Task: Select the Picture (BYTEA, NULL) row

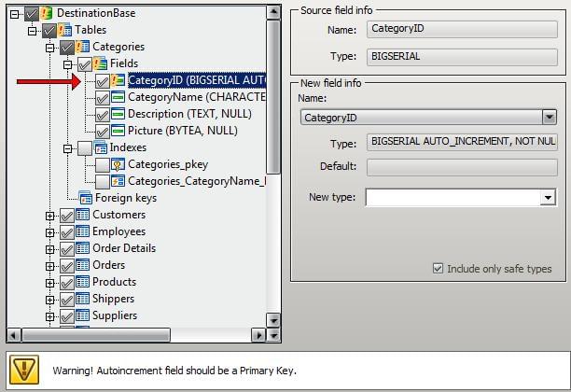Action: coord(183,131)
